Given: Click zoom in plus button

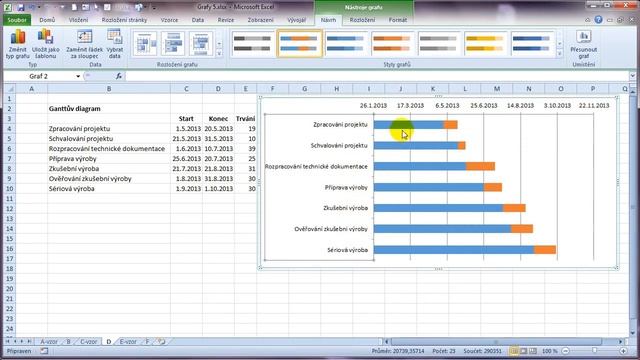Looking at the screenshot, I should tap(623, 351).
